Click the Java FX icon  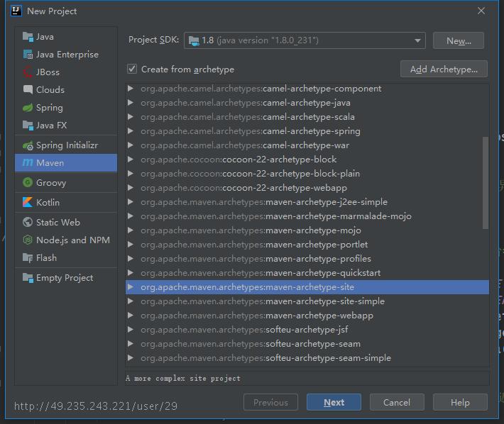tap(28, 125)
